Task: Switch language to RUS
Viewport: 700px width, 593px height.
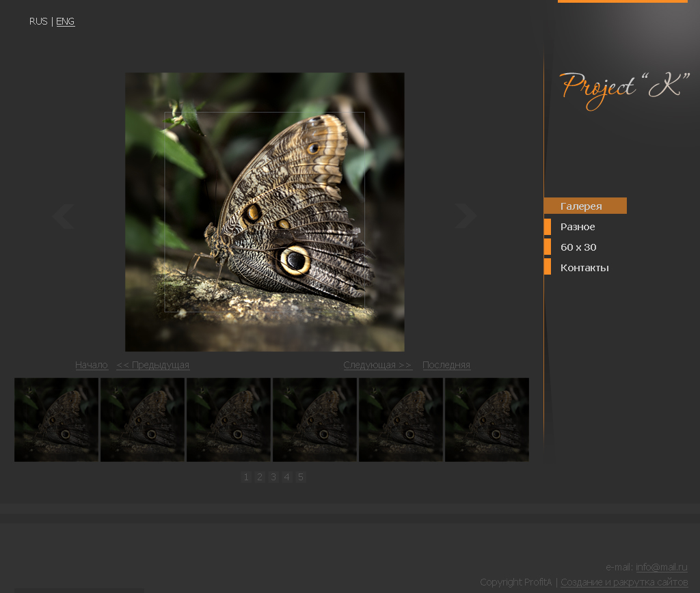Action: [x=38, y=21]
